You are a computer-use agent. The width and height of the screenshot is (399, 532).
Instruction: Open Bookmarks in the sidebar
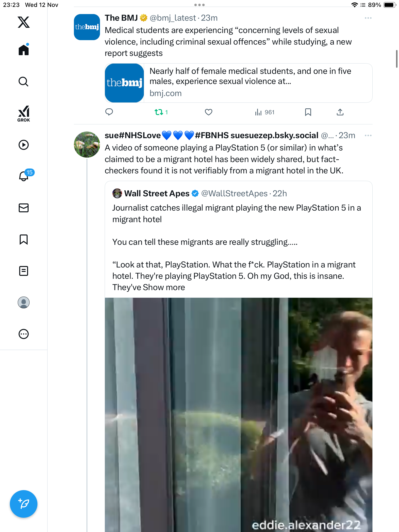click(24, 239)
